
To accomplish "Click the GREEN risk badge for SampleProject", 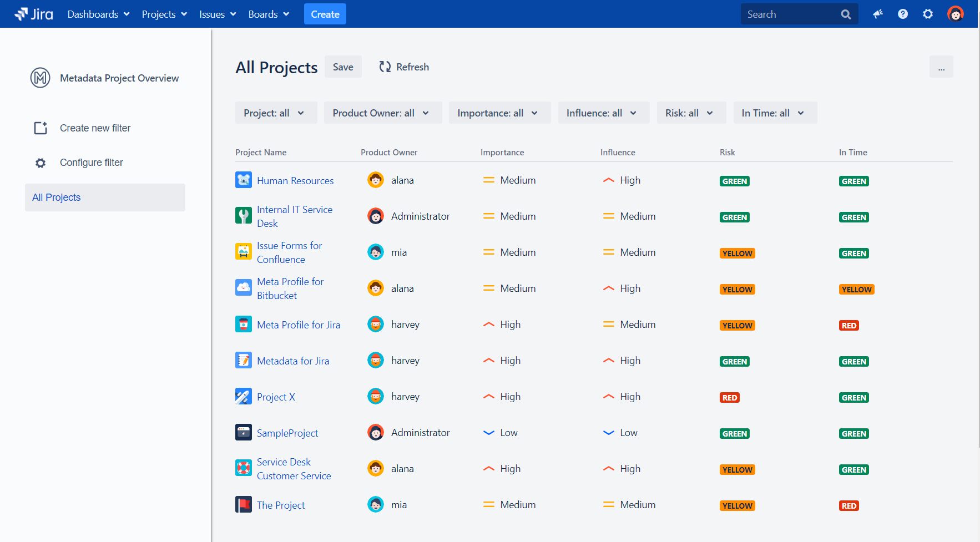I will (734, 433).
